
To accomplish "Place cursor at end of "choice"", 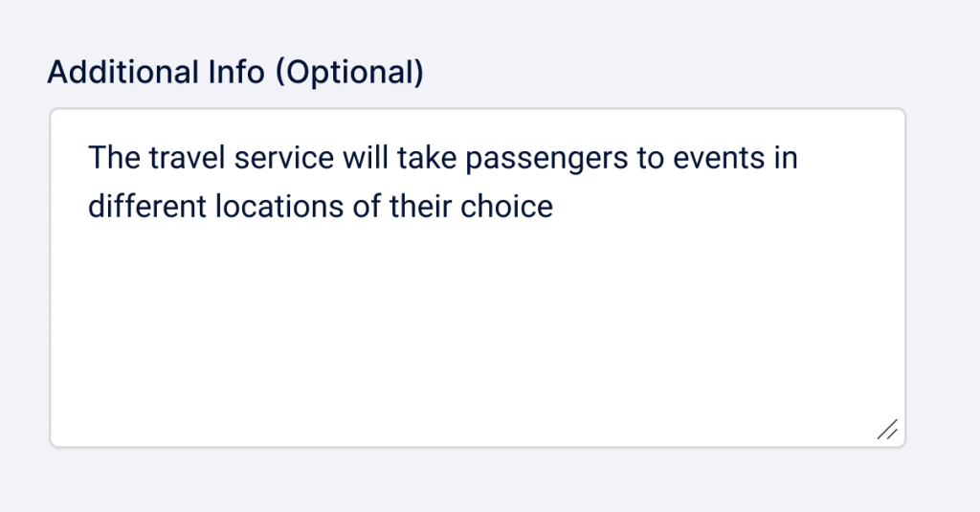I will pos(554,207).
